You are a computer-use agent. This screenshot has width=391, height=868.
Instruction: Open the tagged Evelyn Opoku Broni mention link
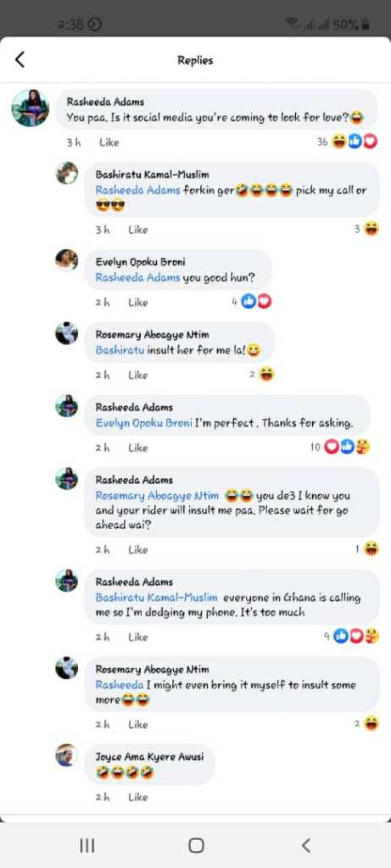[143, 423]
